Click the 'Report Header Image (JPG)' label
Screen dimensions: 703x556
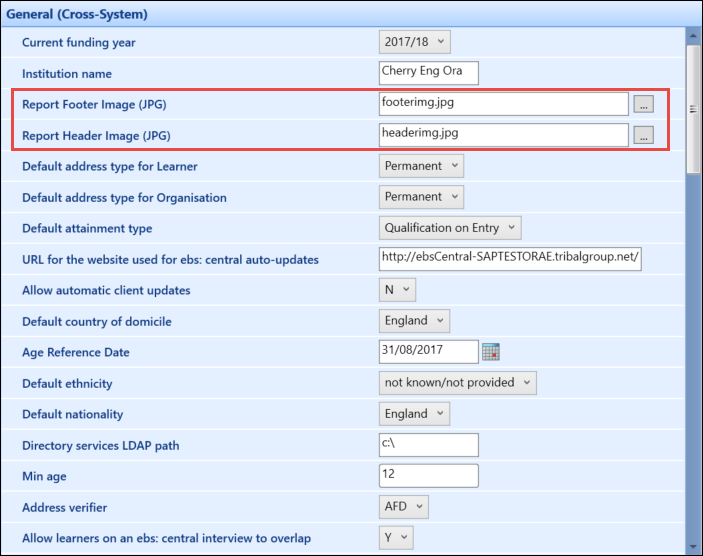96,135
